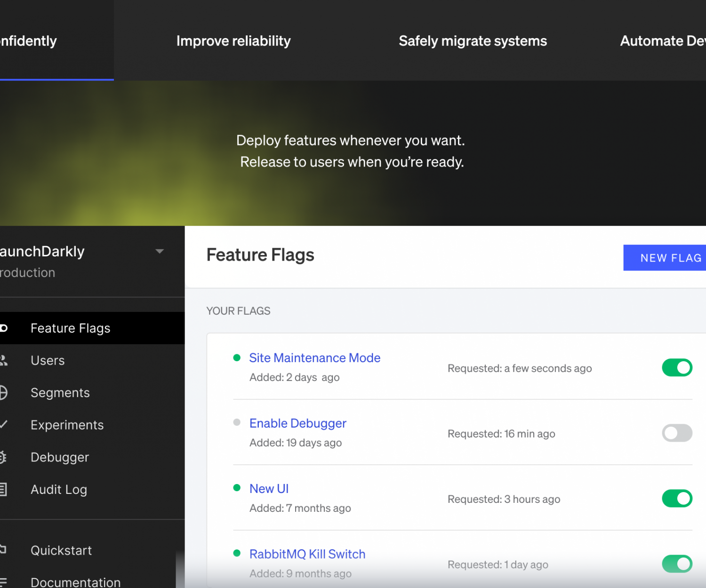Open the Enable Debugger flag link

297,423
